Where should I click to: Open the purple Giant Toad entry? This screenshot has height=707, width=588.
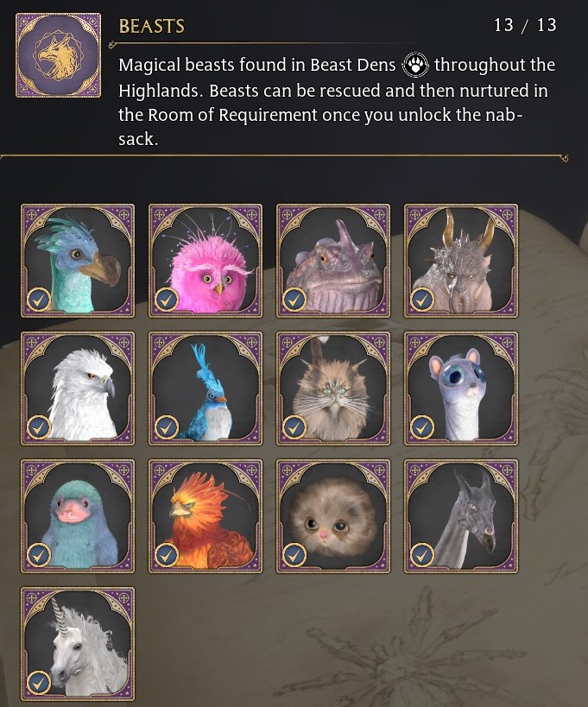[x=333, y=261]
